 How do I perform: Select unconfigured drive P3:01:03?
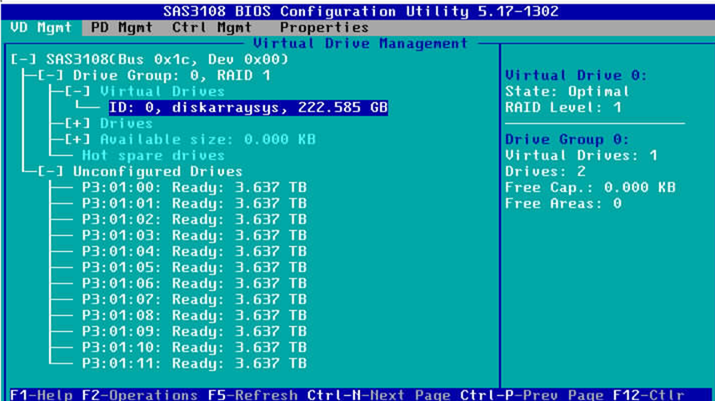(x=194, y=236)
